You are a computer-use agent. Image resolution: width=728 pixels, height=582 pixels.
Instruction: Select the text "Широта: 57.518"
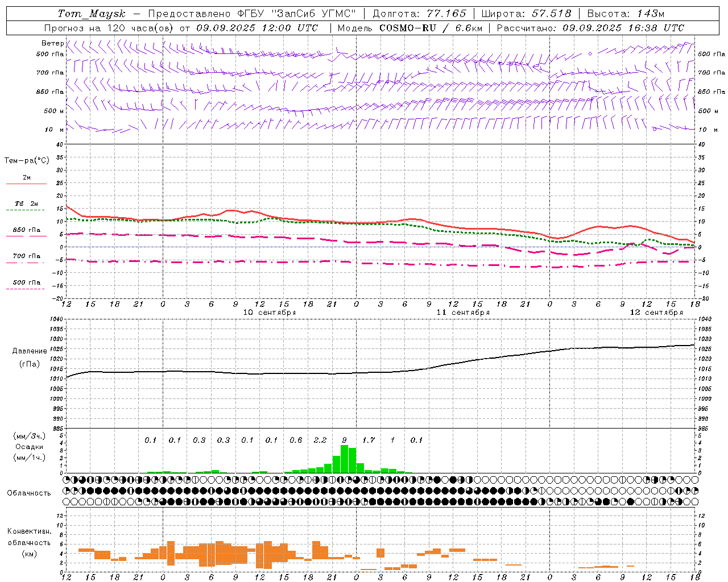pyautogui.click(x=526, y=14)
